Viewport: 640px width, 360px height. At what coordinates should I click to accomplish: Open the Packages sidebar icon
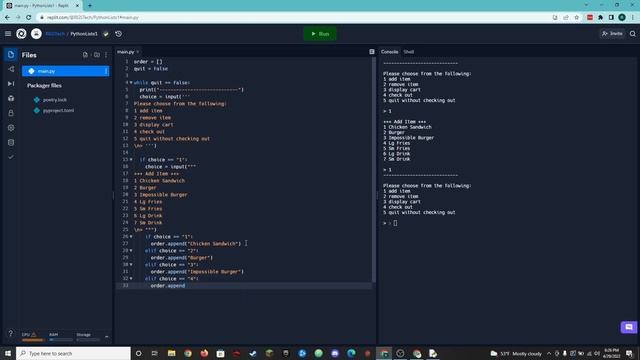coord(11,98)
